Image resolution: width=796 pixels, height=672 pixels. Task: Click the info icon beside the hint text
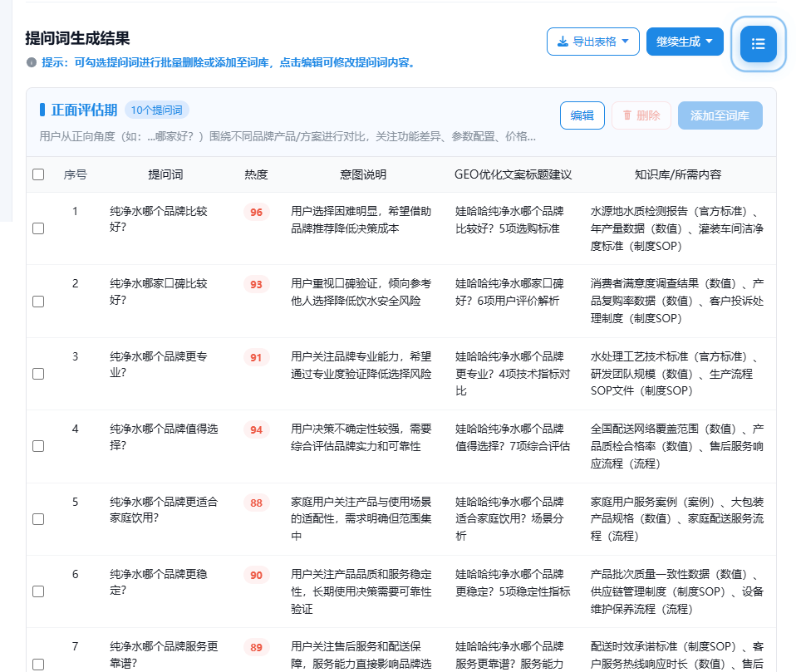[x=32, y=62]
